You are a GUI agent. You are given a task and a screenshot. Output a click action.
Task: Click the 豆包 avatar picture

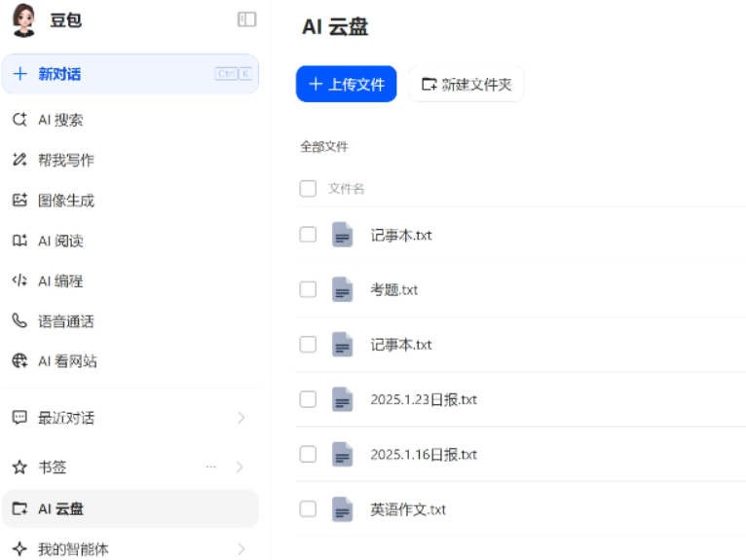23,20
